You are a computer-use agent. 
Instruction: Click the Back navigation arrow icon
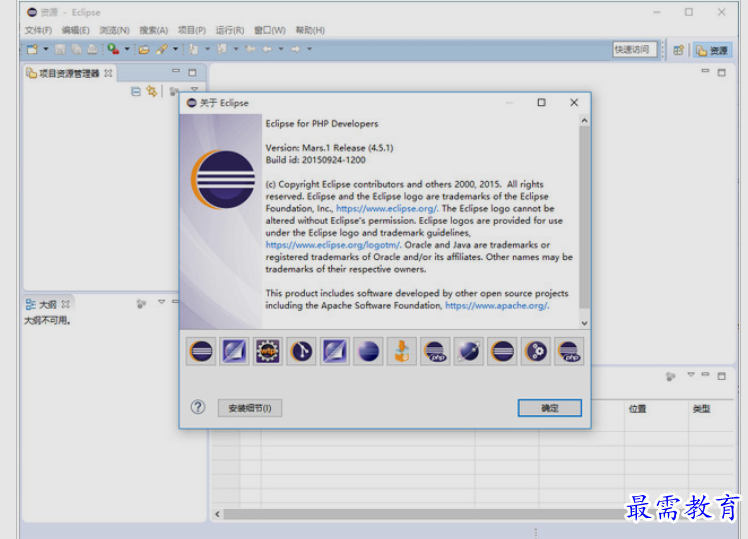(267, 49)
